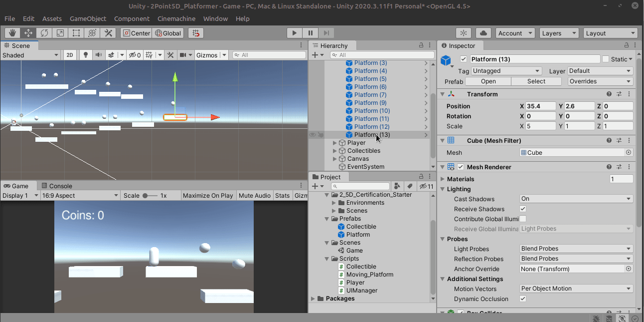Open the GameObject menu
The height and width of the screenshot is (322, 644).
tap(88, 18)
